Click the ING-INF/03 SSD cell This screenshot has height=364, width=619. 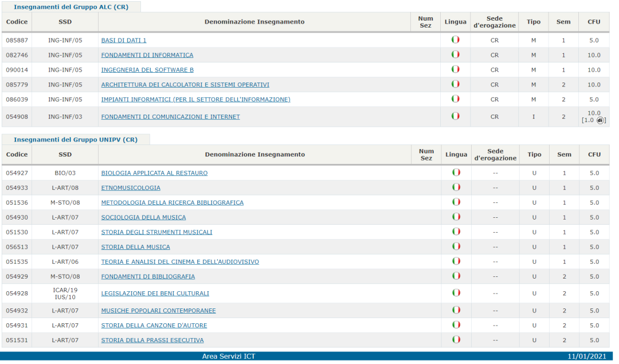coord(65,117)
